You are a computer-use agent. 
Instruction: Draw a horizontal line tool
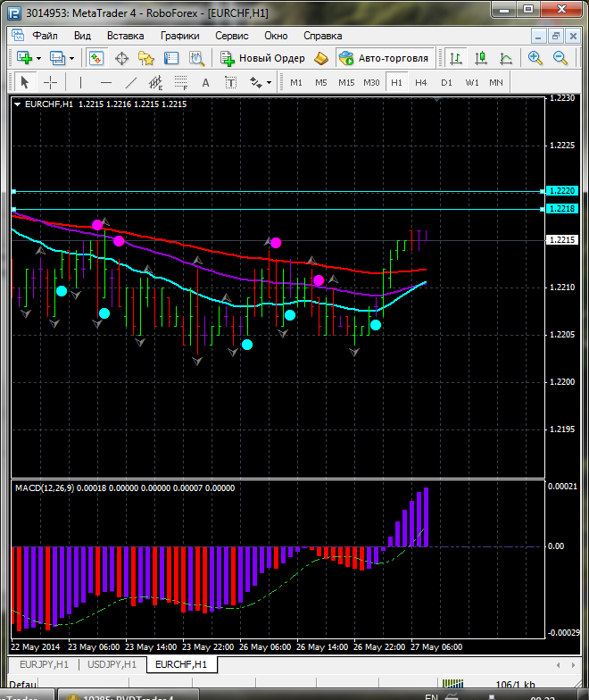106,82
